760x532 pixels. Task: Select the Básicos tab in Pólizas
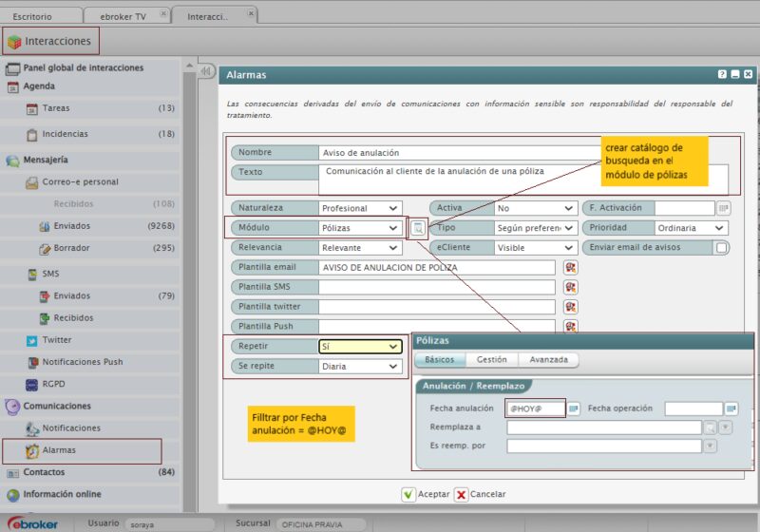pyautogui.click(x=440, y=359)
